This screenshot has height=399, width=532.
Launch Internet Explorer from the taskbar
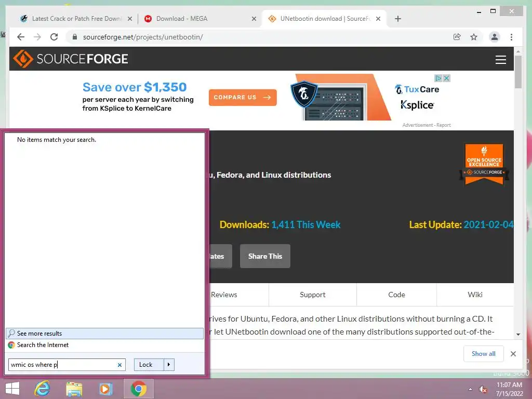pyautogui.click(x=43, y=389)
